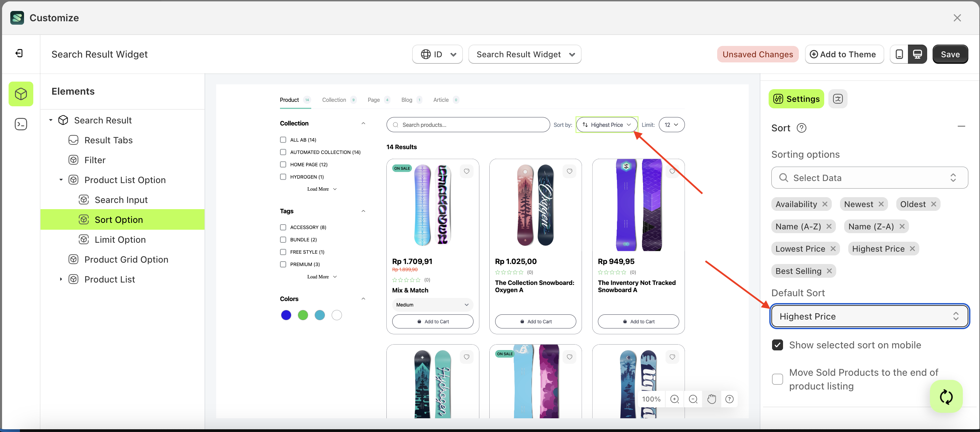Open the ID language dropdown
Viewport: 980px width, 432px height.
point(437,55)
